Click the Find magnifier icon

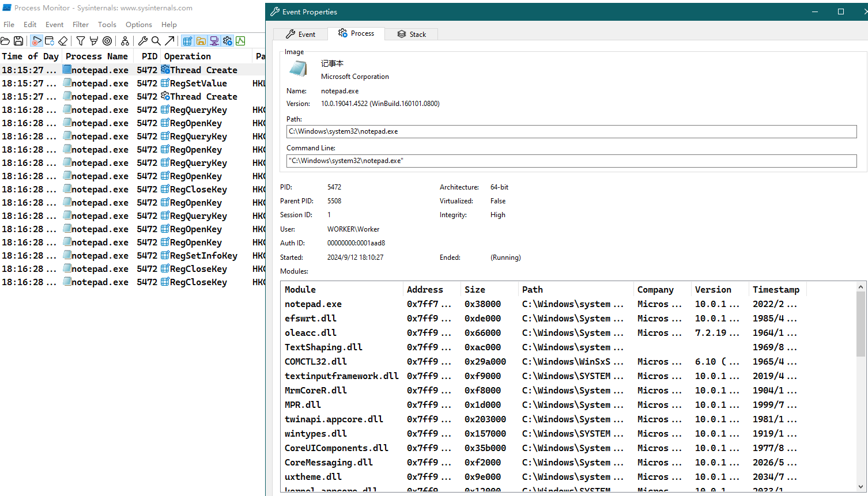(156, 41)
